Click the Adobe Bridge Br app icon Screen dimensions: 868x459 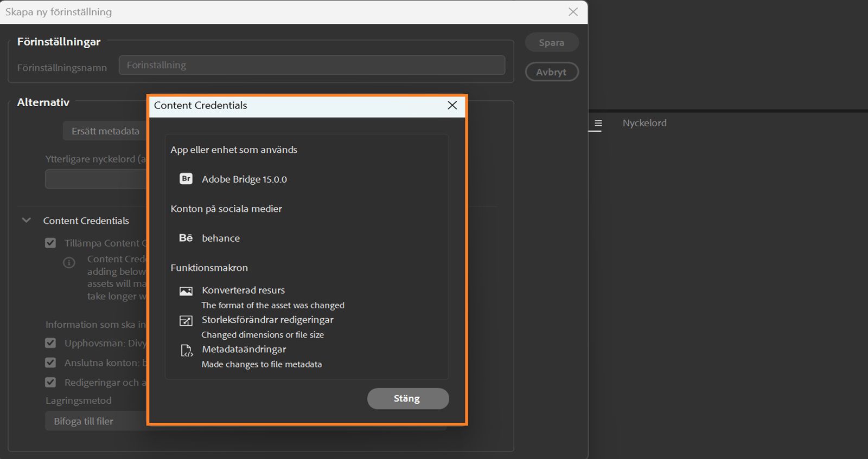tap(186, 179)
